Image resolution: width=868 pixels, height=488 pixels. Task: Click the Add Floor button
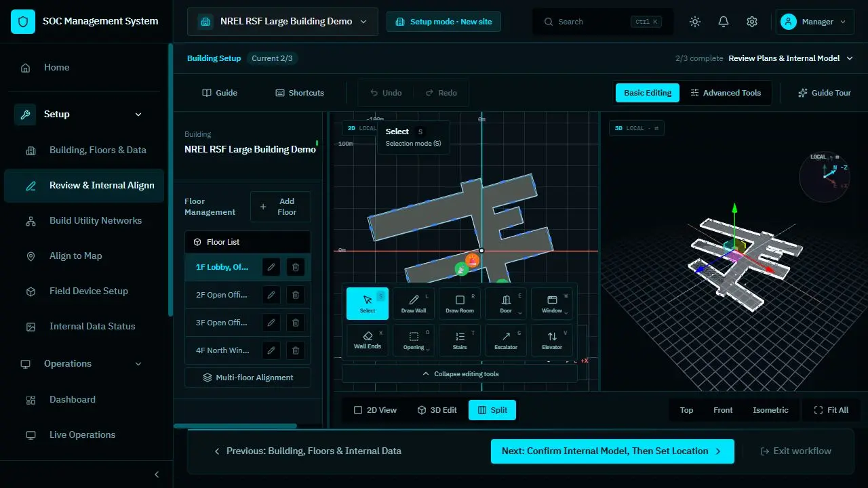(x=280, y=207)
